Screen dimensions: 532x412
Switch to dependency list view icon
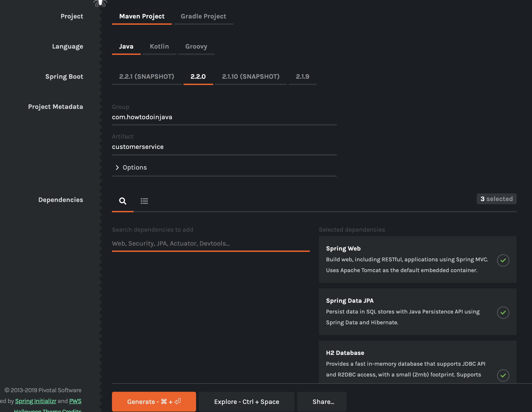click(x=144, y=201)
